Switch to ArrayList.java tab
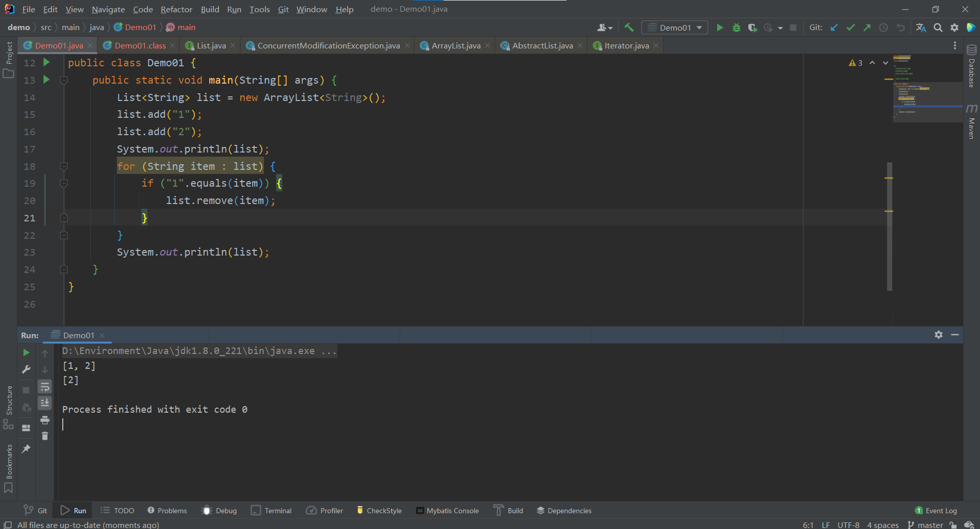Image resolution: width=980 pixels, height=529 pixels. pyautogui.click(x=456, y=45)
